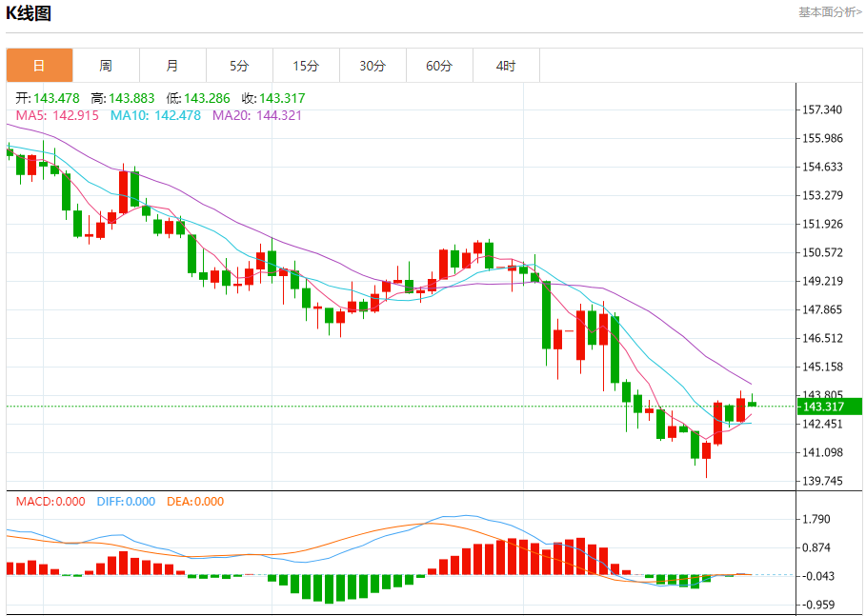
Task: Switch to the 周 weekly tab
Action: [106, 66]
